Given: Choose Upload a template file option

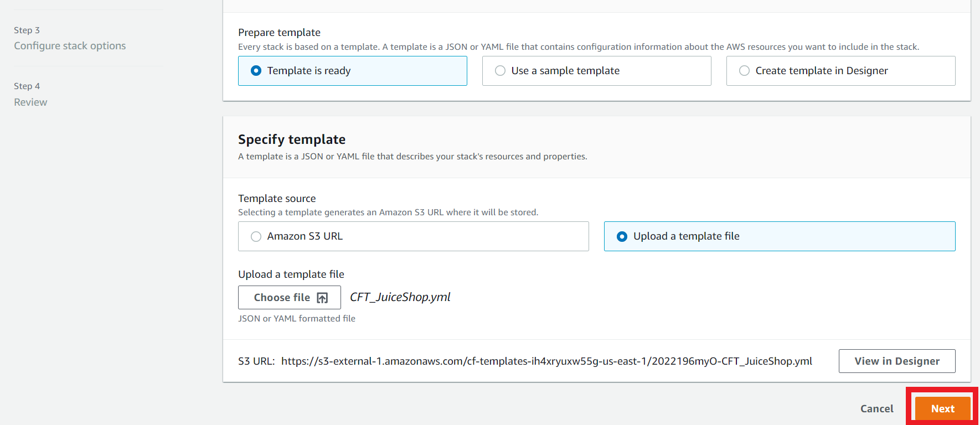Looking at the screenshot, I should 780,236.
